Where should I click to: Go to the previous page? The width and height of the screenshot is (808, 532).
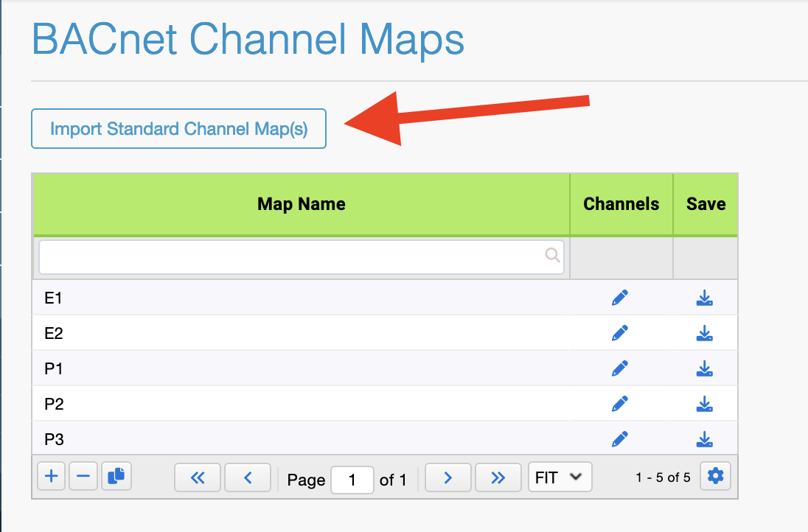click(248, 477)
